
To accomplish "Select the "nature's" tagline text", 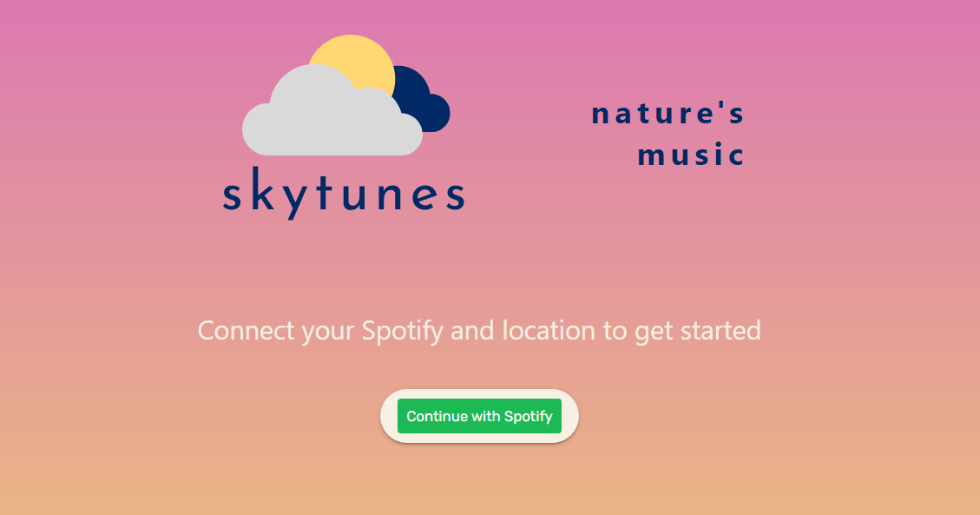I will coord(668,114).
